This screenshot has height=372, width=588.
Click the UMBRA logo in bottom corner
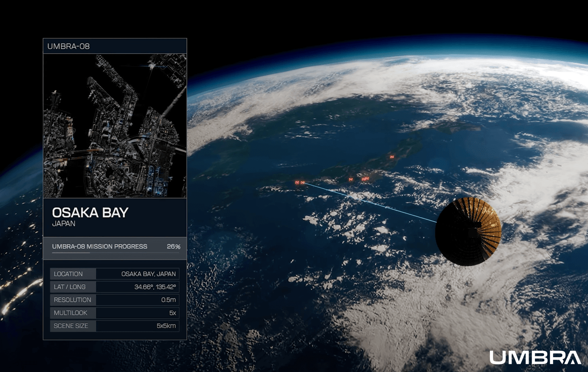(x=535, y=358)
